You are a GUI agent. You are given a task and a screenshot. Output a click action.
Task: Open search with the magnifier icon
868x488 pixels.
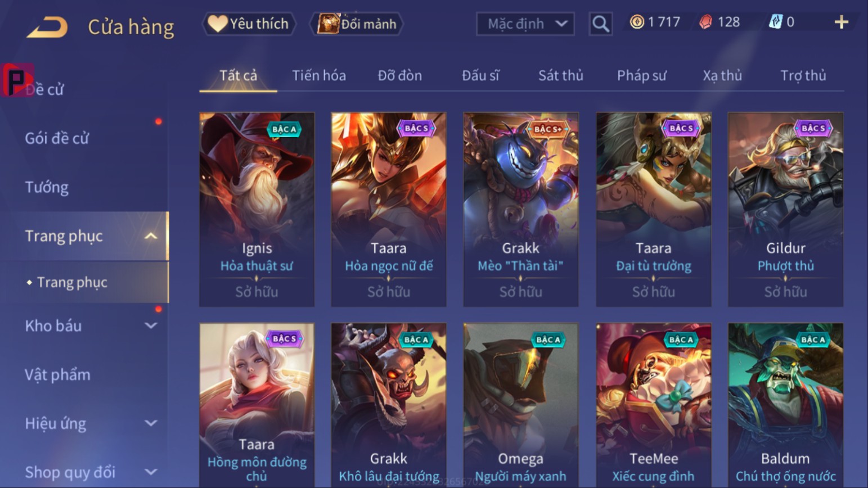[600, 24]
